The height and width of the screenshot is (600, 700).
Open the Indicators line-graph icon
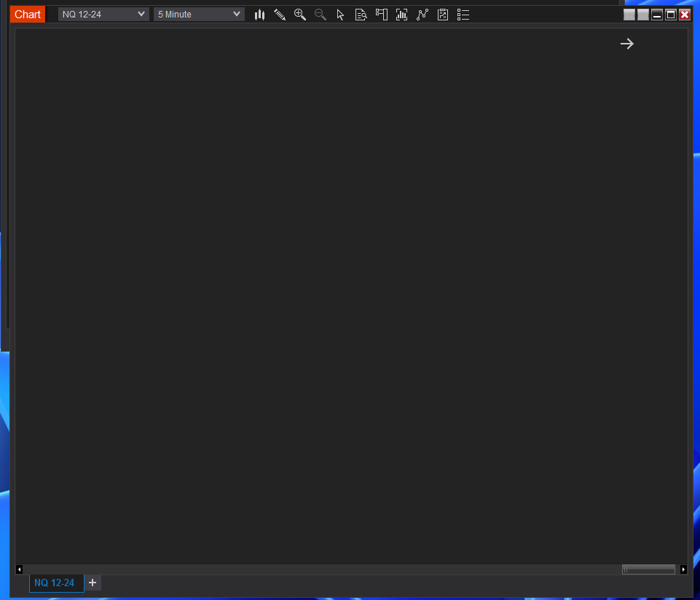pos(422,15)
